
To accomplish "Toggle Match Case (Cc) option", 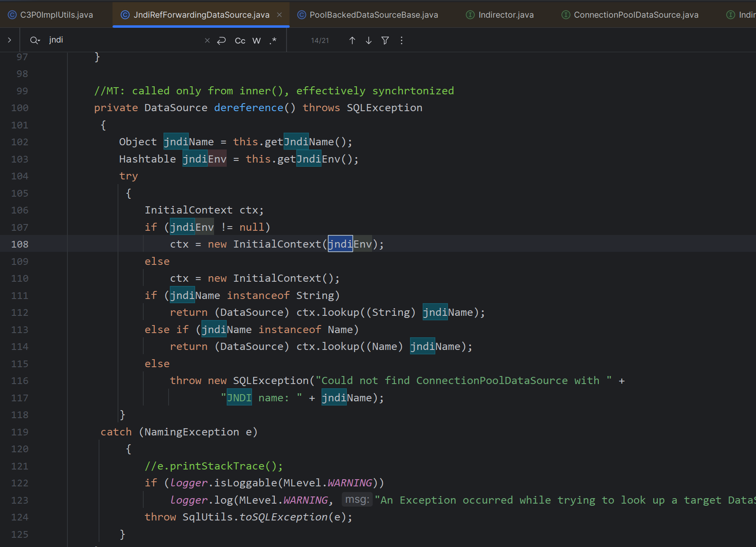I will (x=240, y=40).
